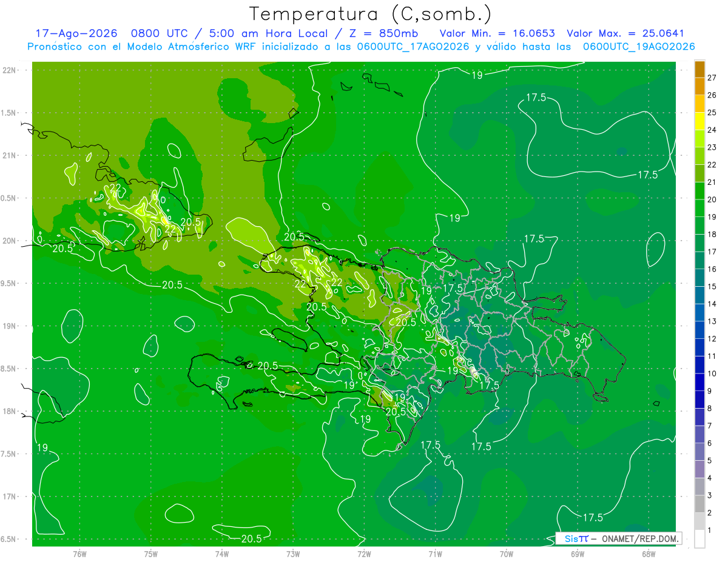Pick the white bottom swatch in color scale
Screen dimensions: 728x562
tap(699, 539)
